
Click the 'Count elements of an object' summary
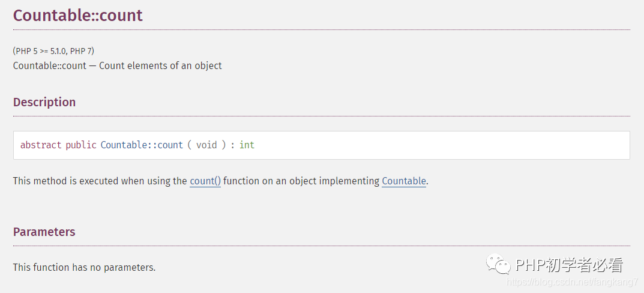click(x=160, y=65)
